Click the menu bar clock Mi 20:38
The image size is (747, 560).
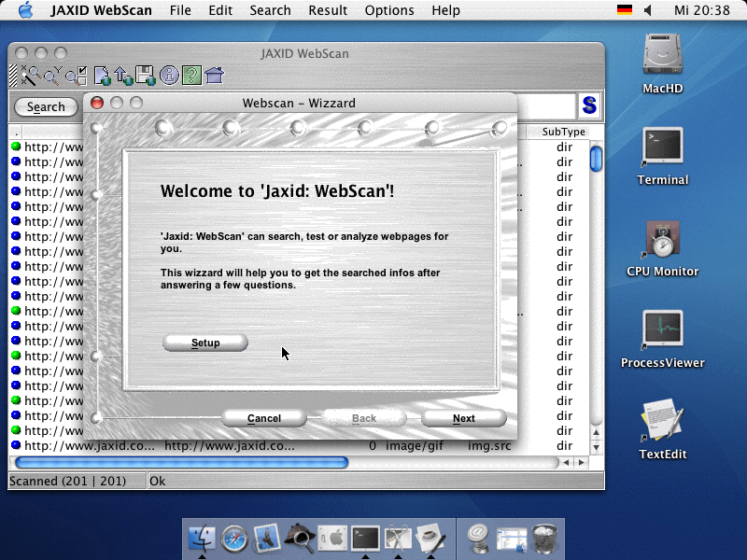pos(702,10)
